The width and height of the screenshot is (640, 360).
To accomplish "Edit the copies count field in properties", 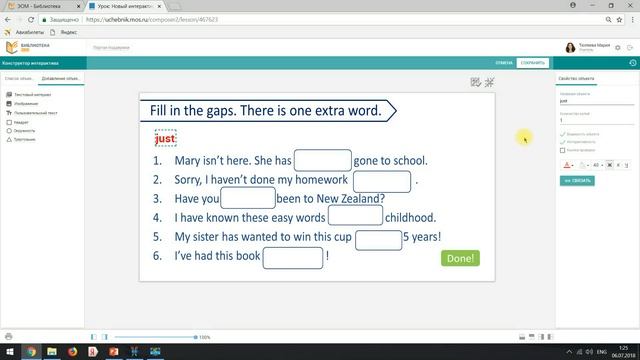I will (x=596, y=120).
